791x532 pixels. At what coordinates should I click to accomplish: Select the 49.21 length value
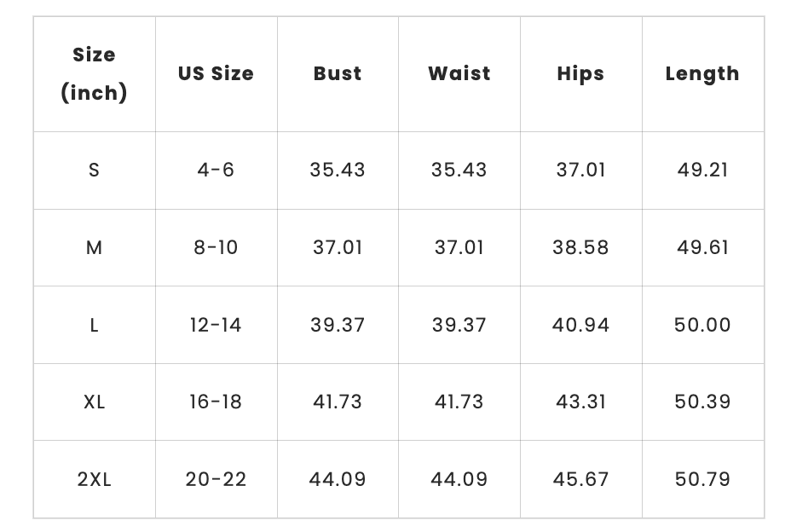point(702,170)
